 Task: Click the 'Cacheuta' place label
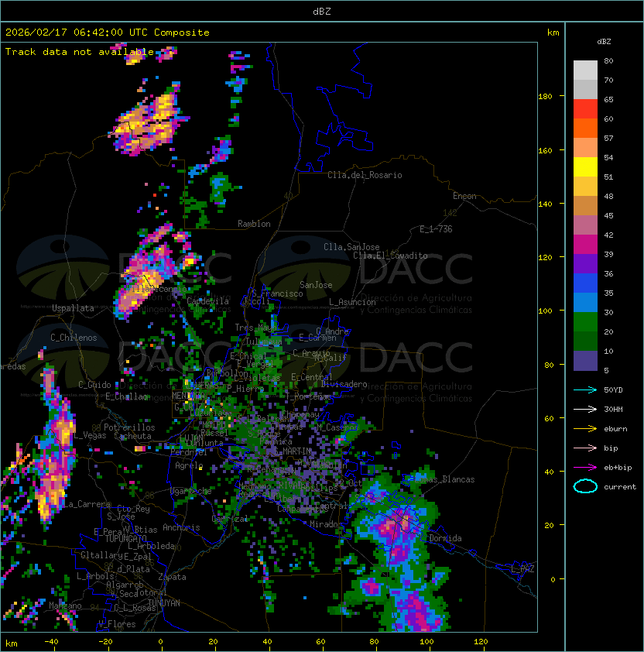(x=132, y=436)
